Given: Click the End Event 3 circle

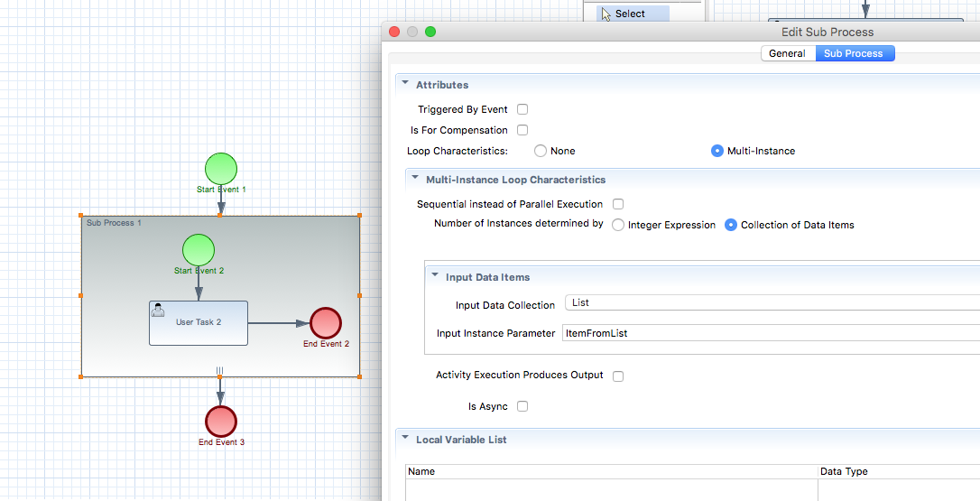Looking at the screenshot, I should pyautogui.click(x=221, y=421).
